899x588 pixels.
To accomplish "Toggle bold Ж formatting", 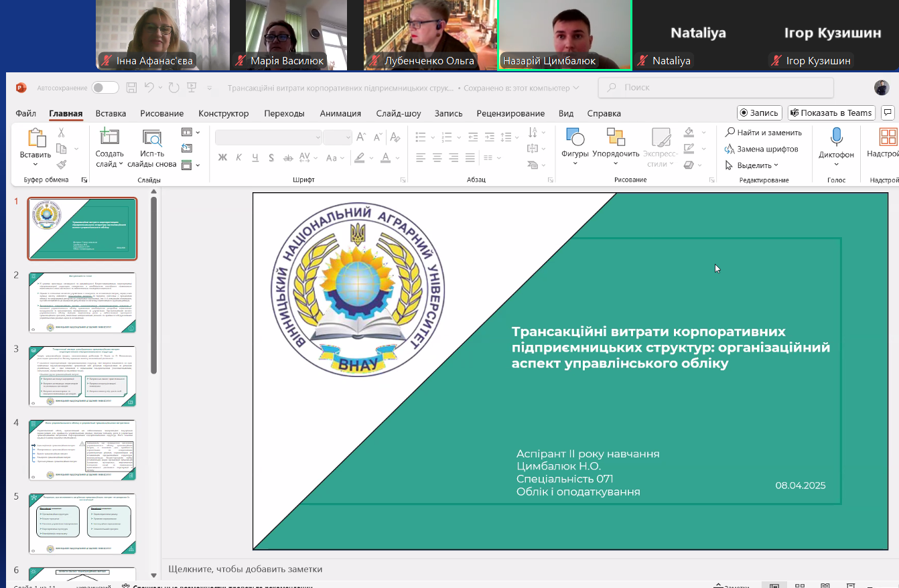I will click(x=222, y=158).
